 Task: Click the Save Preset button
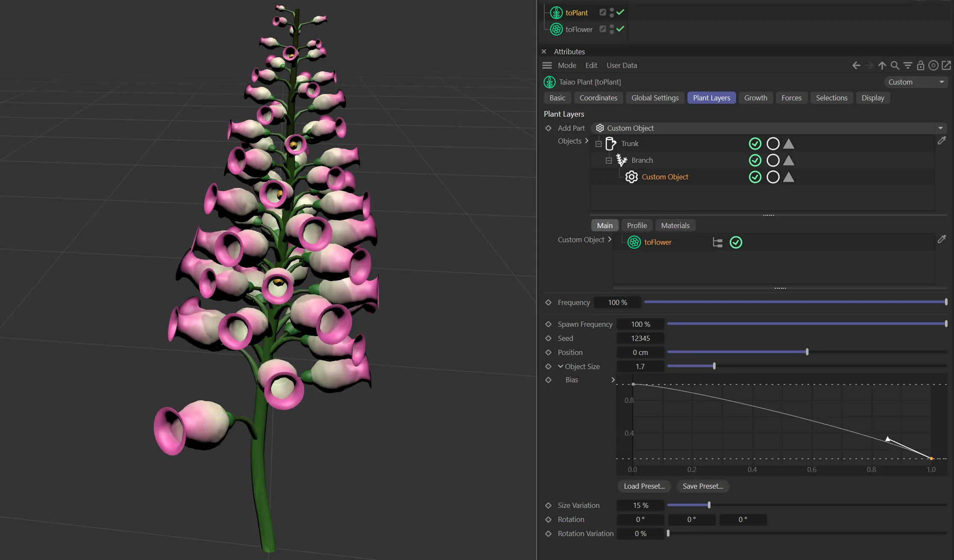point(702,486)
